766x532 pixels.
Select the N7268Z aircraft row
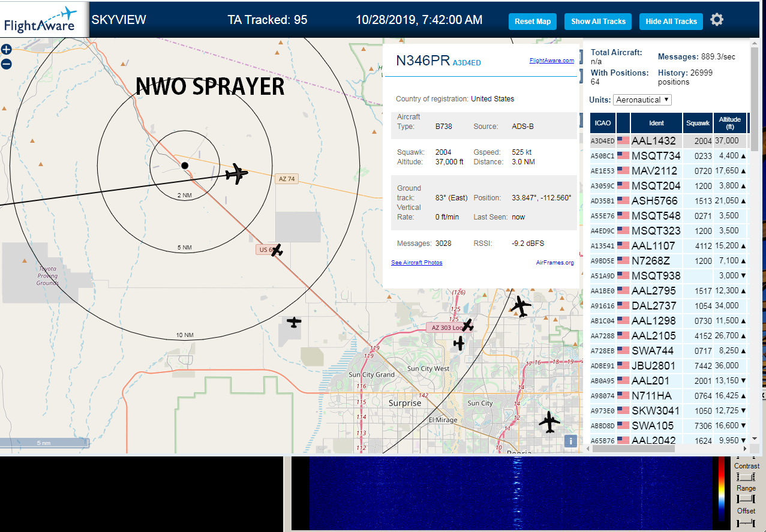[x=669, y=261]
